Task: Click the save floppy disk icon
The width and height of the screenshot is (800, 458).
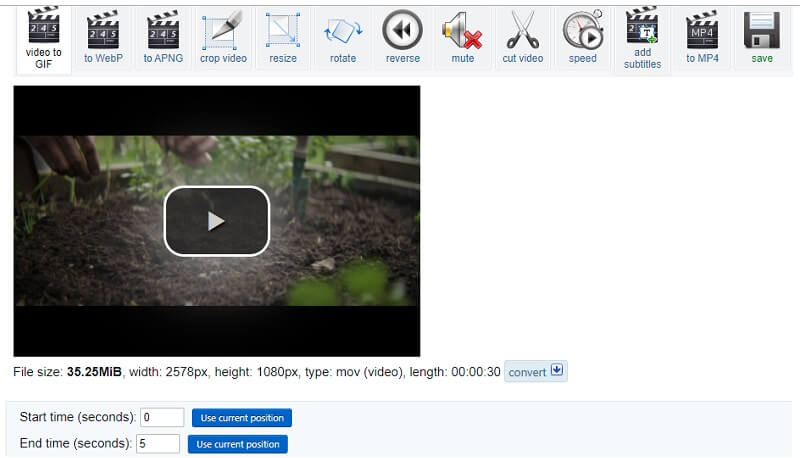Action: coord(762,37)
